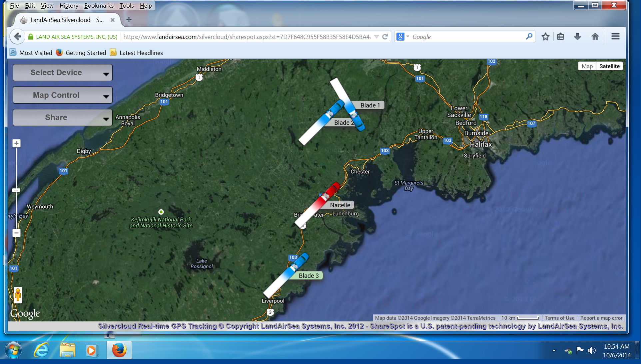This screenshot has width=641, height=364.
Task: Open the History menu
Action: coord(69,5)
